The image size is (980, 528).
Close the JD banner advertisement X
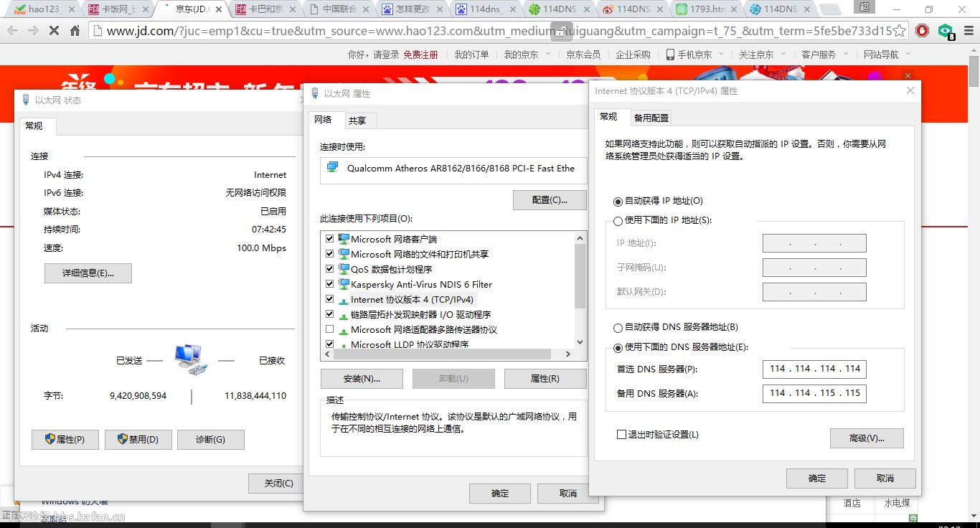tap(908, 76)
